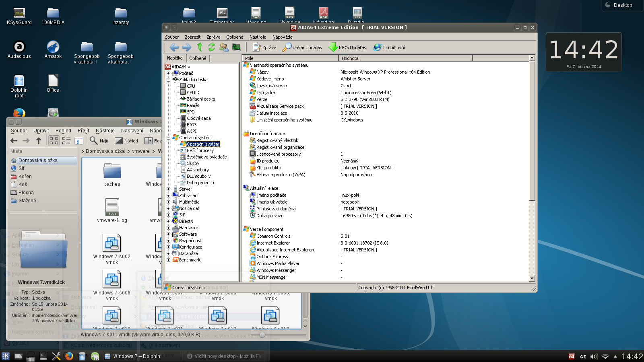
Task: Select Paměť in AIDA64 tree
Action: tap(193, 105)
